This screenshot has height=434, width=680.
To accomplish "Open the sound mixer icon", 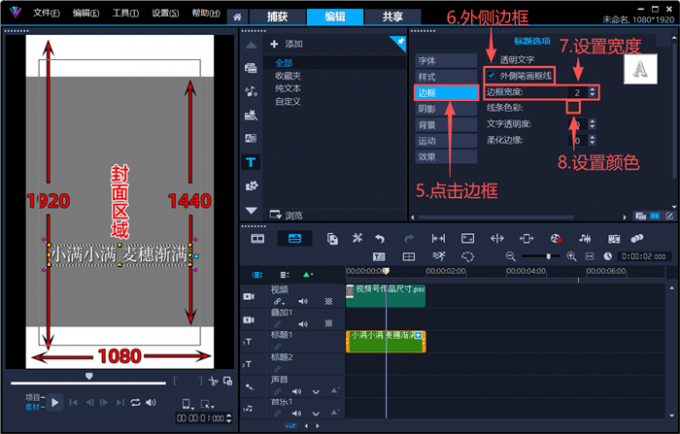I will pyautogui.click(x=585, y=238).
